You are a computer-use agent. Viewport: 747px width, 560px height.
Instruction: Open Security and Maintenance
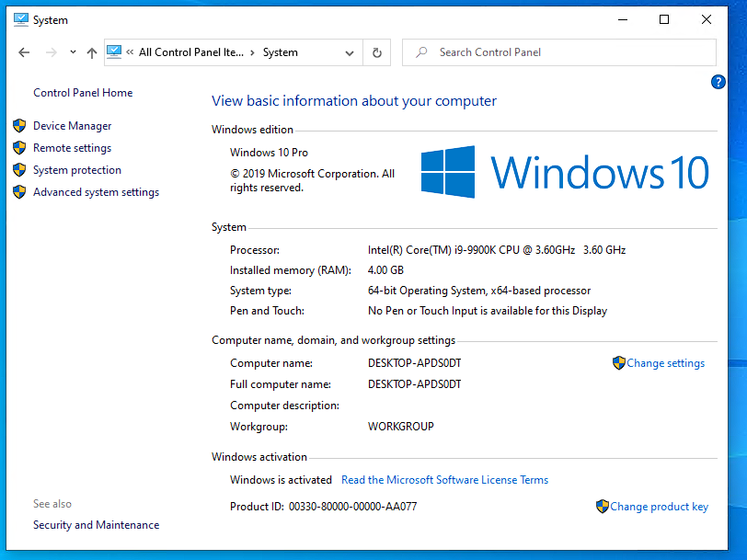tap(97, 525)
